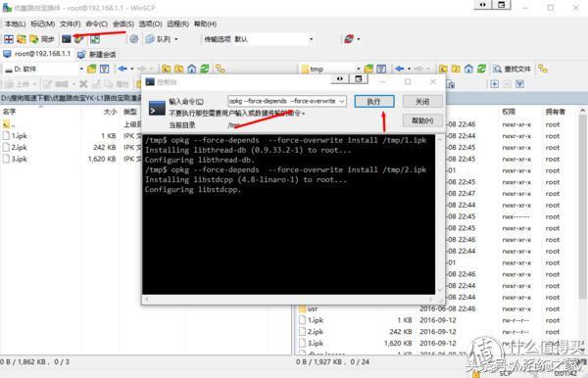Navigate back in the remote panel
The image size is (588, 378).
point(400,69)
